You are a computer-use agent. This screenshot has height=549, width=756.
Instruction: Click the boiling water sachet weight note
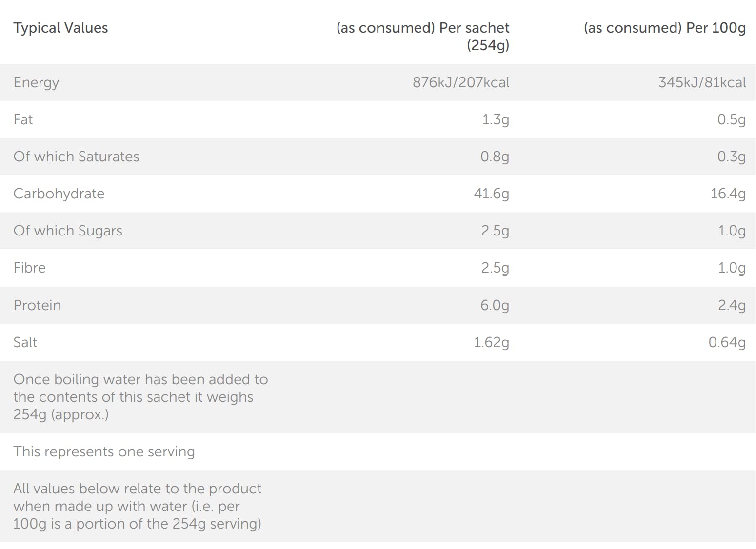pyautogui.click(x=140, y=397)
